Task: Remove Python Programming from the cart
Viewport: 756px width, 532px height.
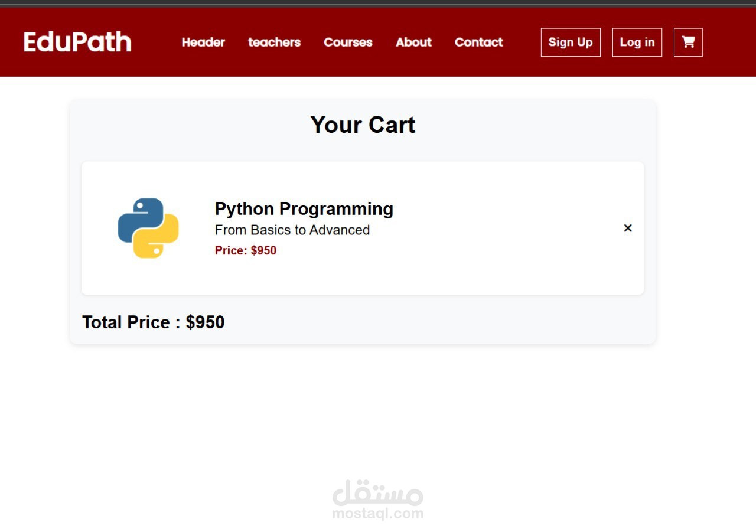Action: tap(628, 228)
